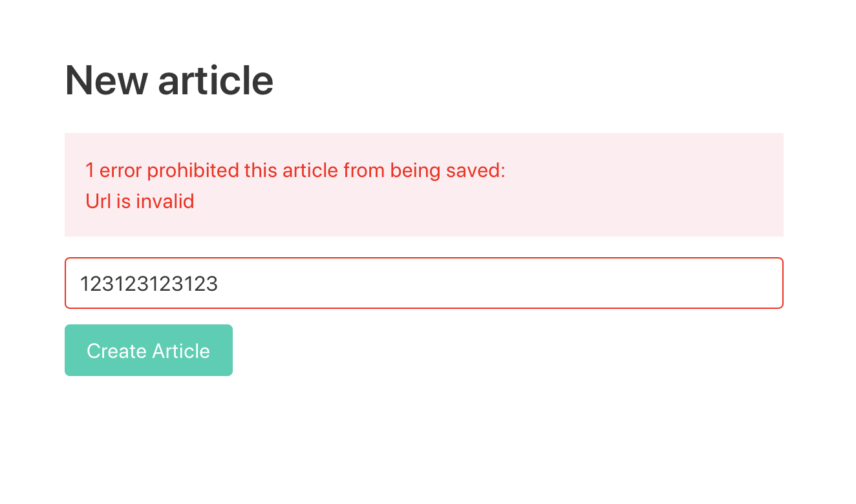Viewport: 856px width, 504px height.
Task: Submit the form with Create Article
Action: click(x=148, y=350)
